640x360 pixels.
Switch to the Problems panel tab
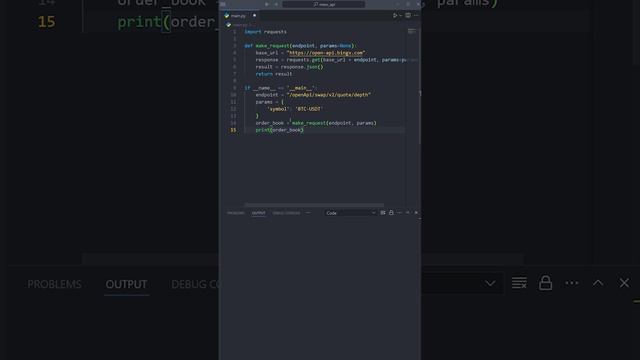[236, 213]
